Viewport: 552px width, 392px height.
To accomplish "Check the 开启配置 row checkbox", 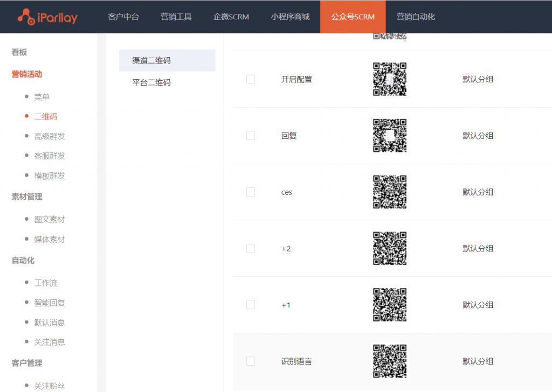I will point(251,79).
